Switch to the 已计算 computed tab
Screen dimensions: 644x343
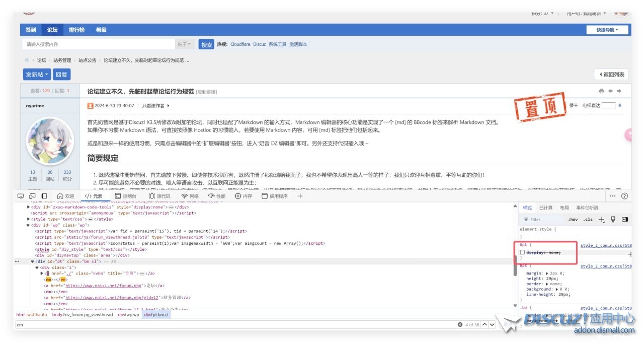click(x=545, y=208)
